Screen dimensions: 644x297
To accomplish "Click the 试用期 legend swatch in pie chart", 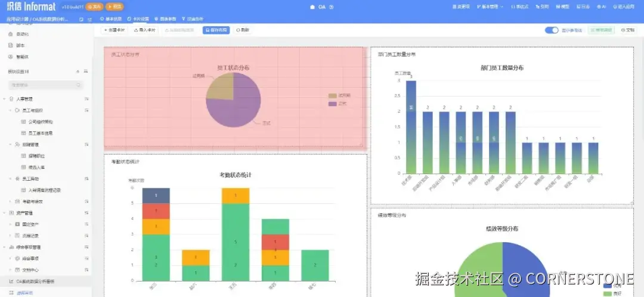I will click(x=333, y=95).
